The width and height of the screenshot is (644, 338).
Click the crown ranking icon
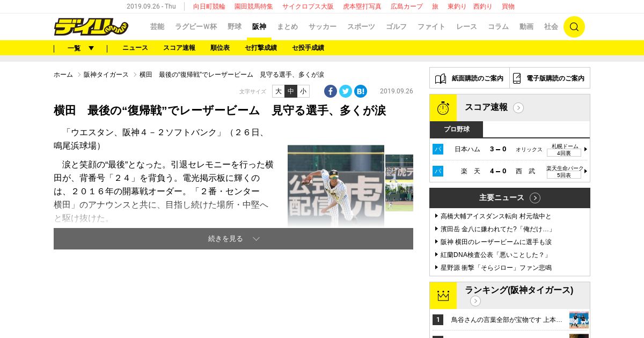(443, 296)
